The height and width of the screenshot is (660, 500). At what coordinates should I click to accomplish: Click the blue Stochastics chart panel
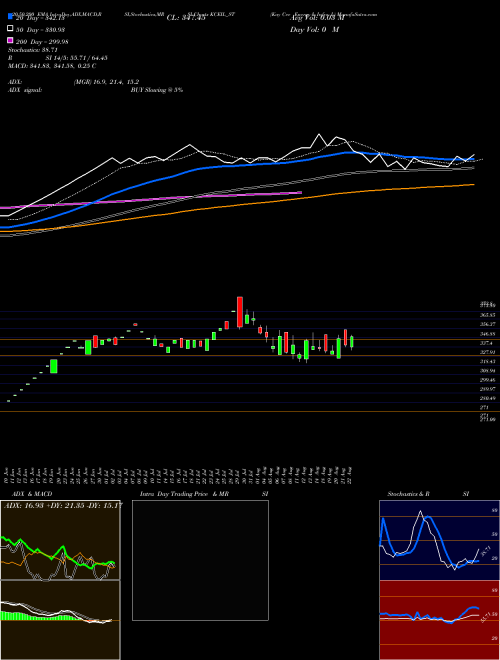439,540
